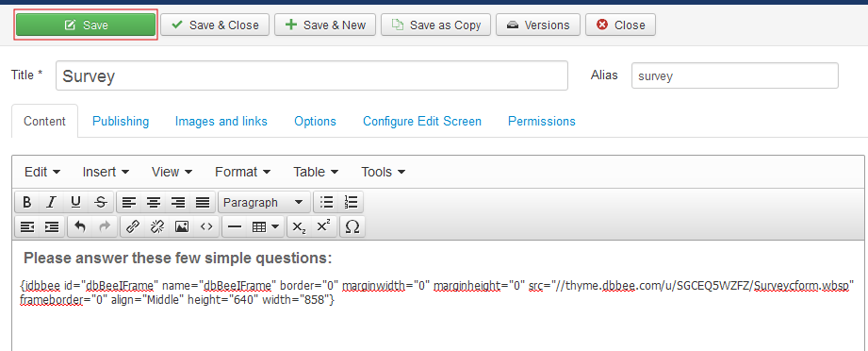
Task: Click the heading "Please answer these few simple questions:"
Action: [178, 259]
